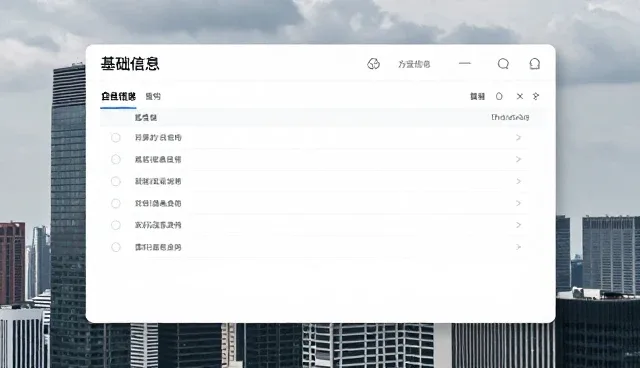Expand the first list row with its chevron
Viewport: 640px width, 368px height.
click(518, 137)
